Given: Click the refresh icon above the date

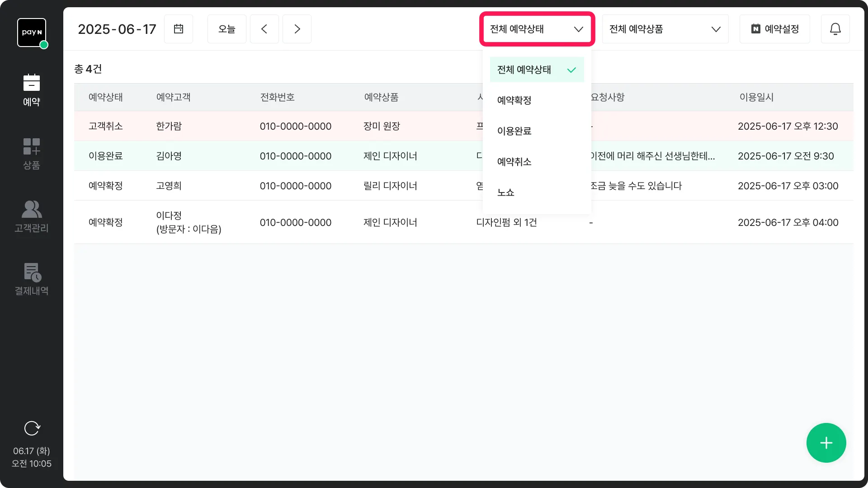Looking at the screenshot, I should coord(32,428).
